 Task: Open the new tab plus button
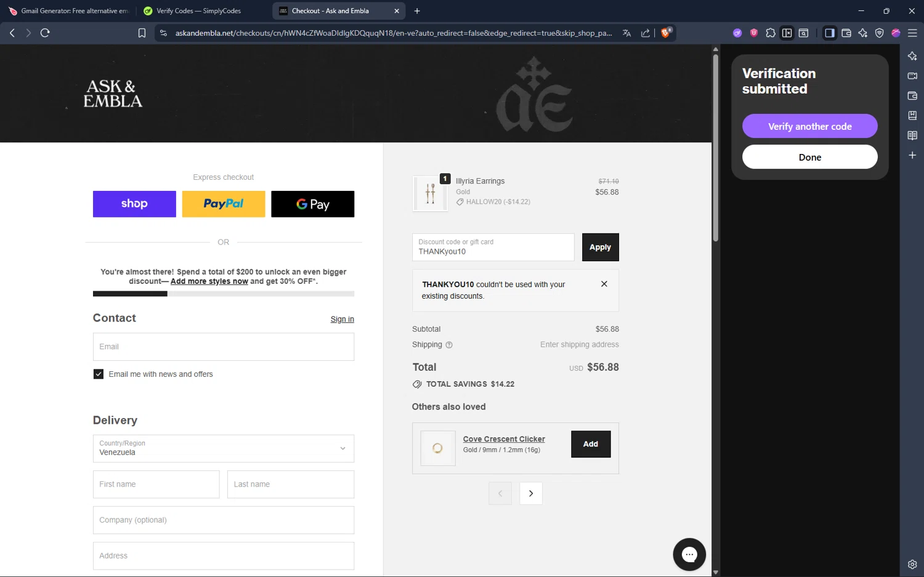tap(417, 11)
